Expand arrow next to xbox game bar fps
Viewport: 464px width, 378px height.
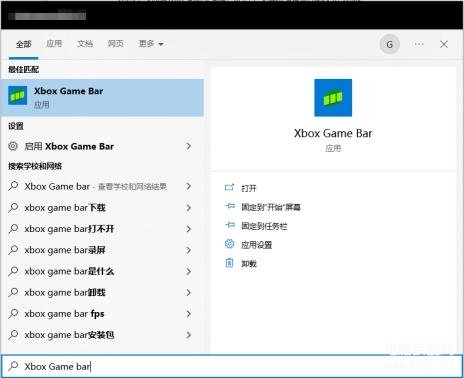189,314
